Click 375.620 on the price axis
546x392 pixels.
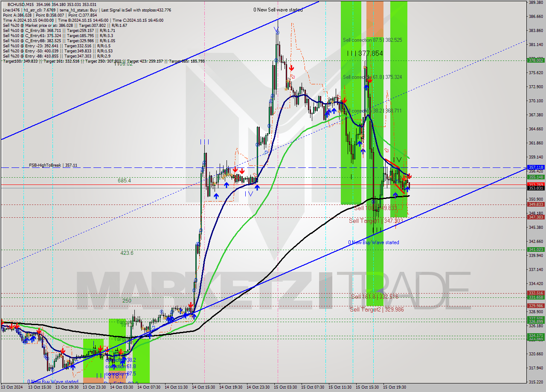536,73
